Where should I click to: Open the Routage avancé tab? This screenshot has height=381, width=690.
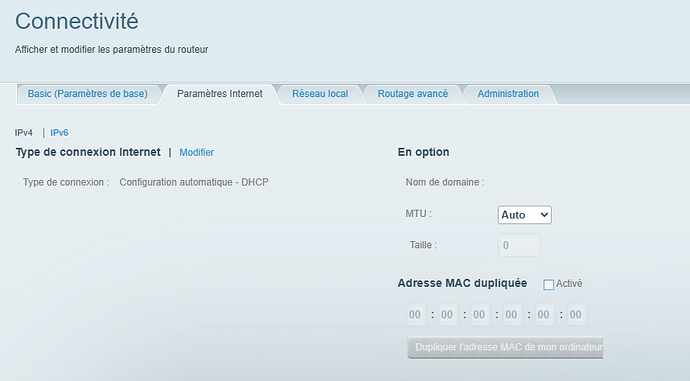coord(413,94)
